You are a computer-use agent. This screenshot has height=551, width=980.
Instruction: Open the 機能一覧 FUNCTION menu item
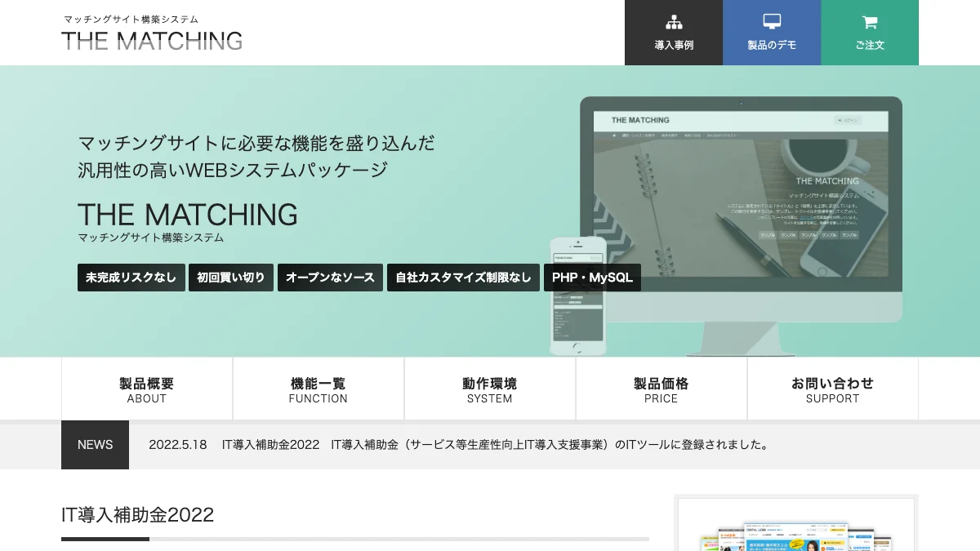(x=318, y=389)
